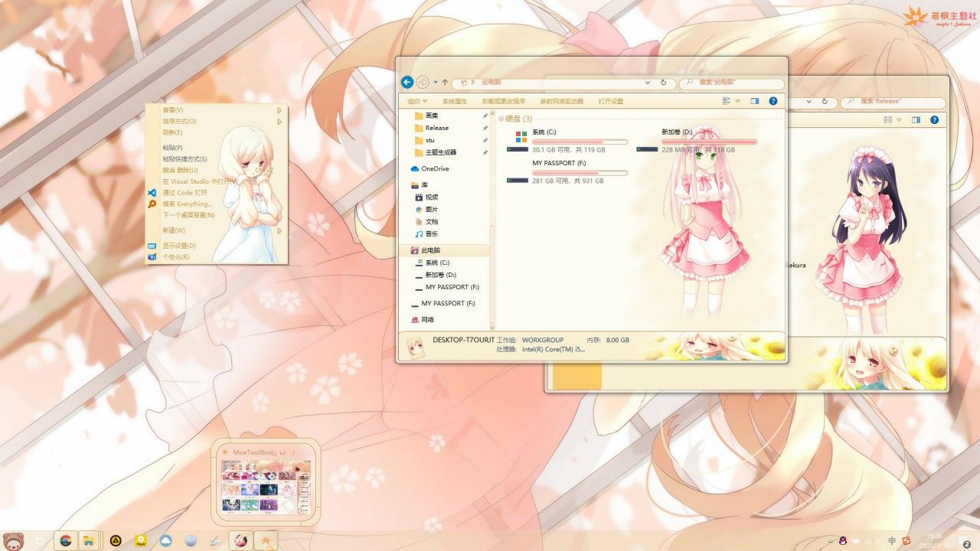
Task: Choose 刷新(E) in the context menu
Action: (217, 132)
